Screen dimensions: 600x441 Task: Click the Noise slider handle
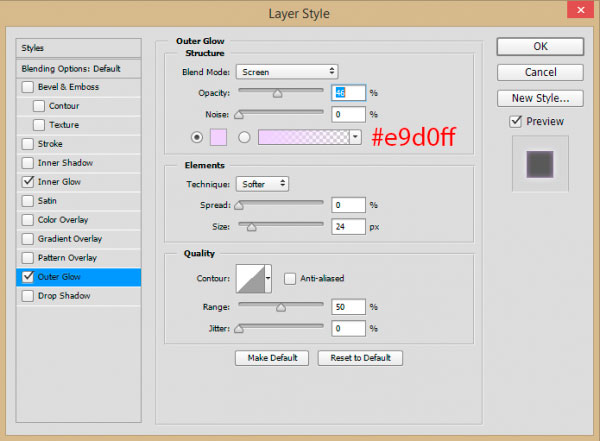(x=239, y=115)
